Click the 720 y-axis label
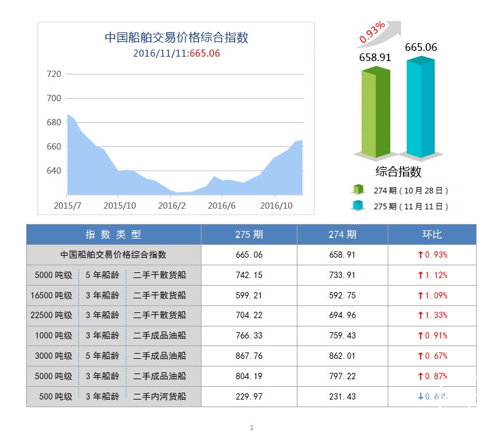 (x=53, y=74)
